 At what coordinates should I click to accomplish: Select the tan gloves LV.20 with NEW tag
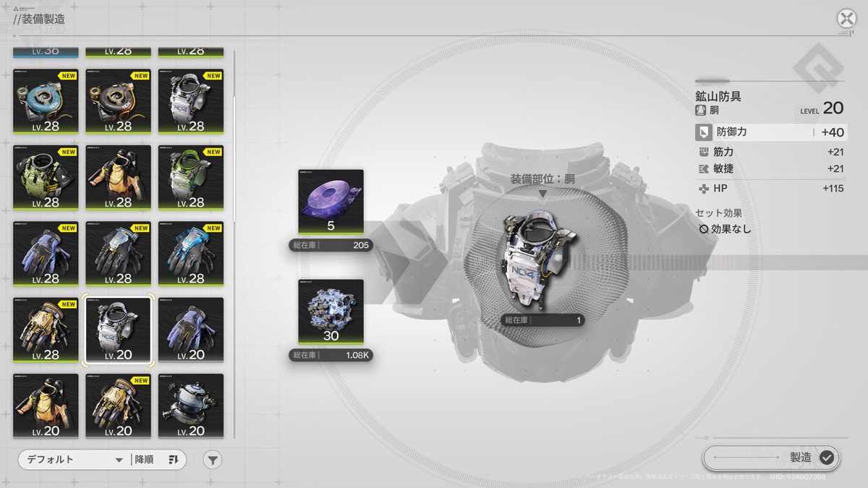119,406
